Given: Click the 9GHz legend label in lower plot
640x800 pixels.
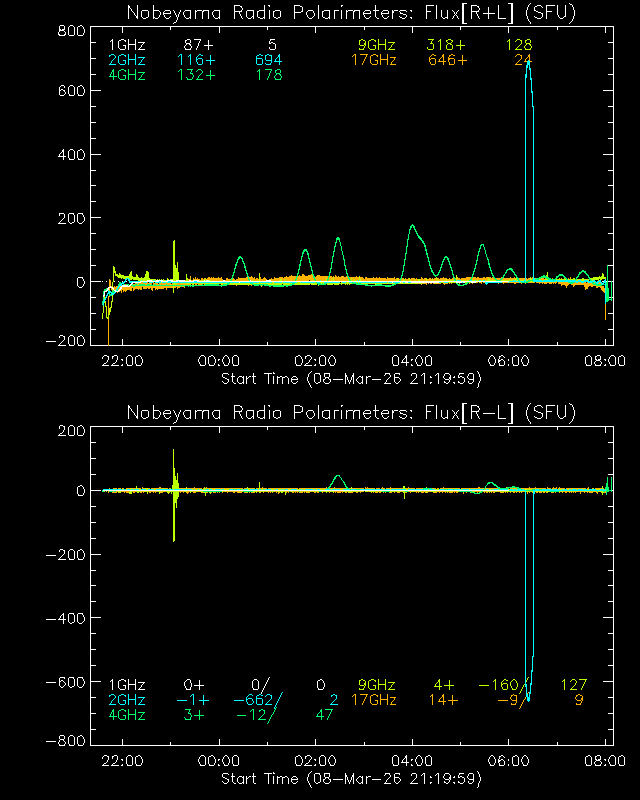Looking at the screenshot, I should click(376, 685).
